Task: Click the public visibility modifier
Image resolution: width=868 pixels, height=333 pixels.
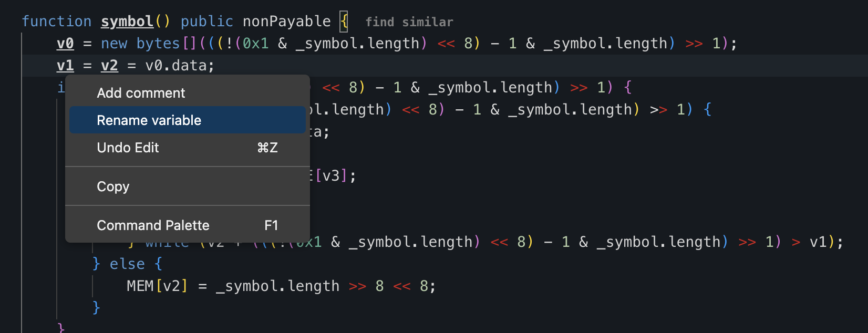Action: (x=206, y=22)
